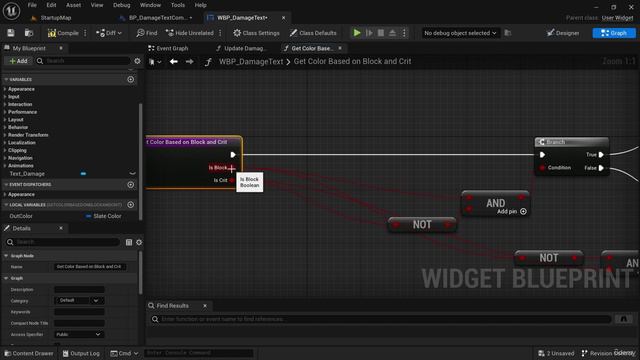Open play options dots menu
The image size is (640, 360).
[x=404, y=33]
